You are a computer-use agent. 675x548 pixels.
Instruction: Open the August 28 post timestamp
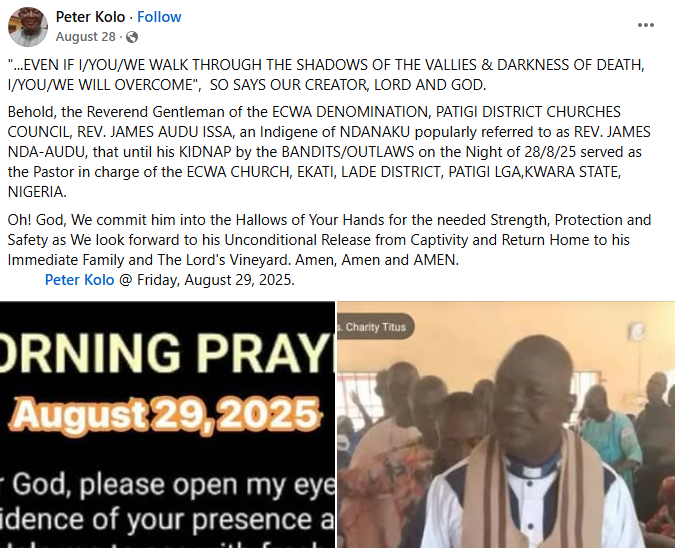click(x=86, y=37)
